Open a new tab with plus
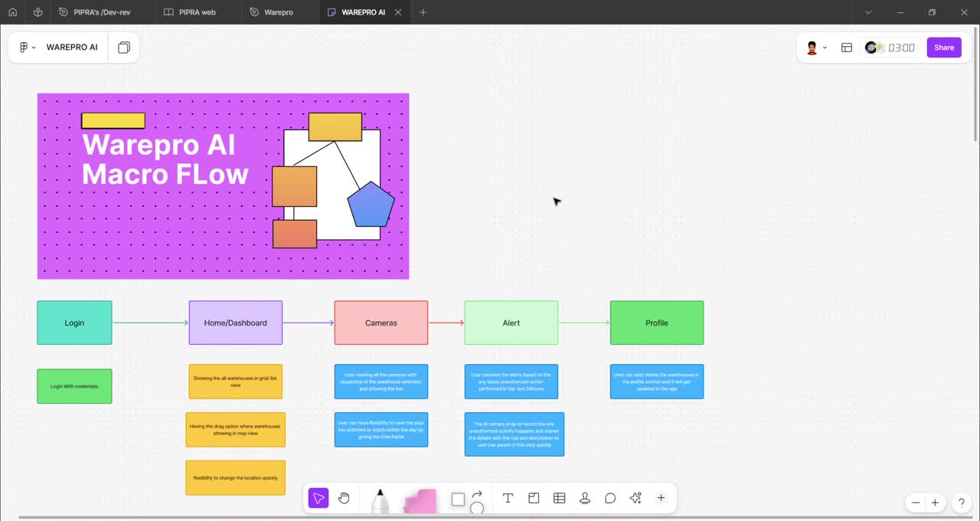The width and height of the screenshot is (980, 521). click(x=423, y=12)
